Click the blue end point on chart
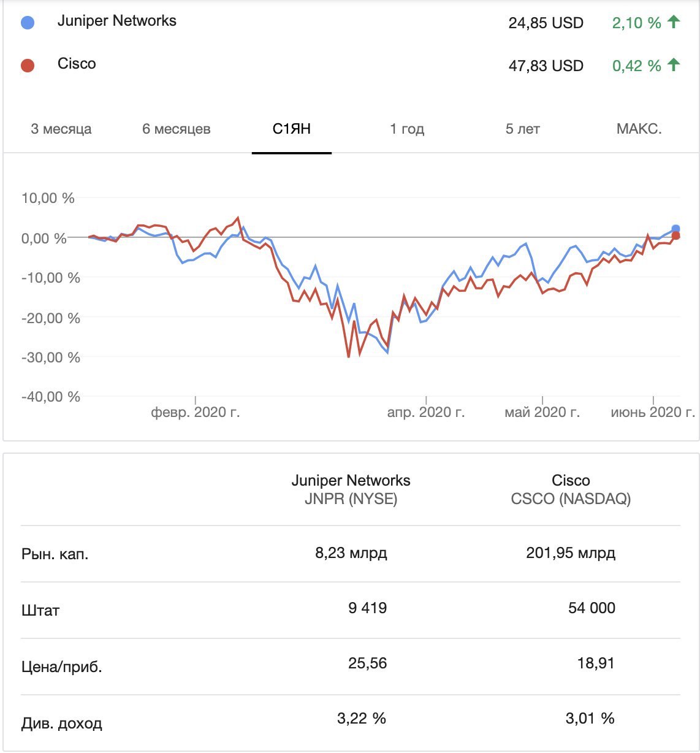Screen dimensions: 700x753 (675, 229)
